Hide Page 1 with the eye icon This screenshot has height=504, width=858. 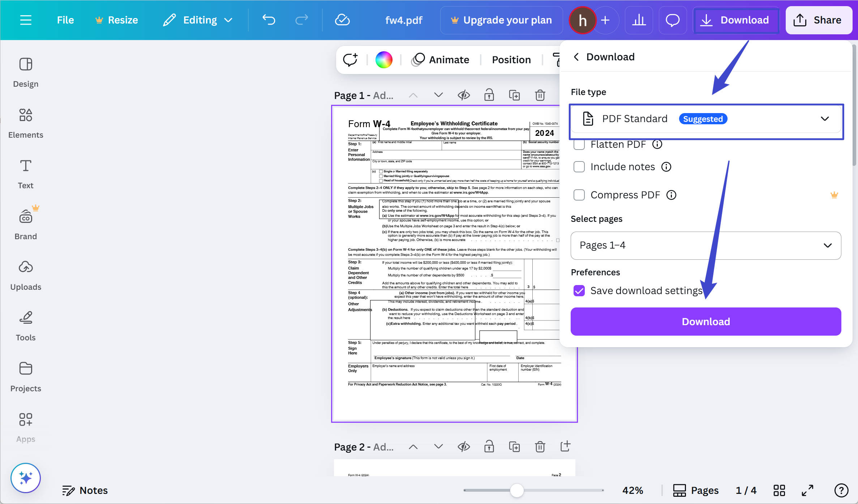[464, 95]
